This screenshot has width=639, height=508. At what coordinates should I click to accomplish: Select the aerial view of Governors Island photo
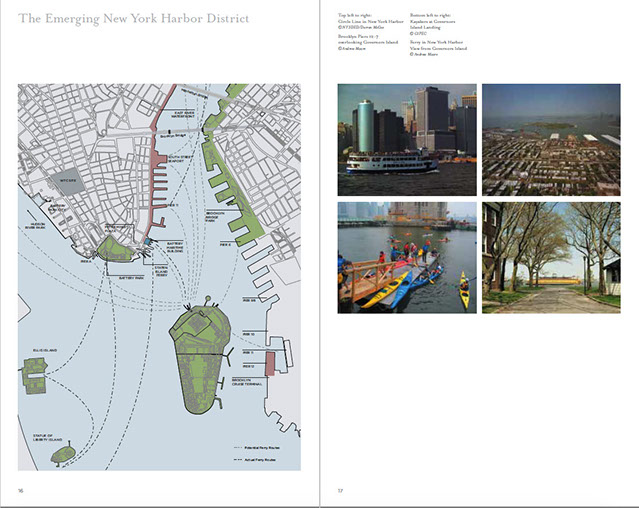pos(550,139)
